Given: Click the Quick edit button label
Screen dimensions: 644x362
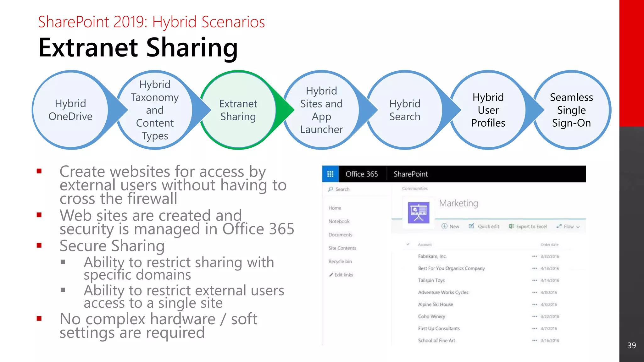Looking at the screenshot, I should pyautogui.click(x=488, y=227).
